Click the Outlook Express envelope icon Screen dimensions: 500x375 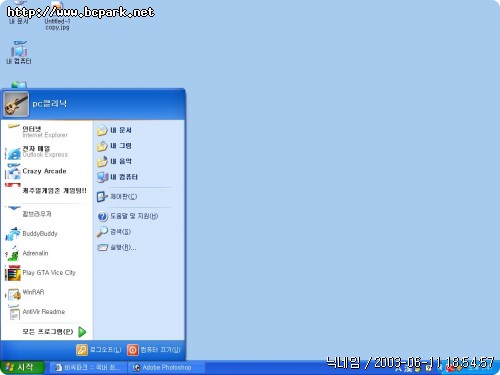[x=14, y=153]
